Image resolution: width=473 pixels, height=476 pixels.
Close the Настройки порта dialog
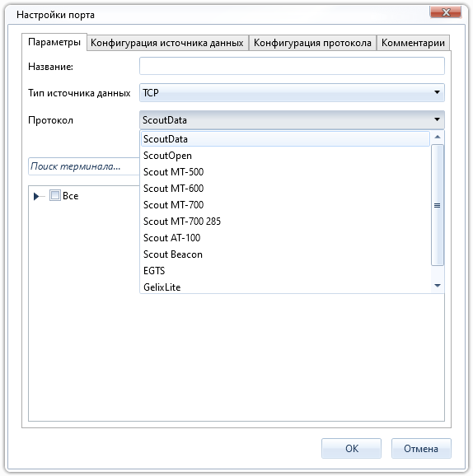point(445,12)
